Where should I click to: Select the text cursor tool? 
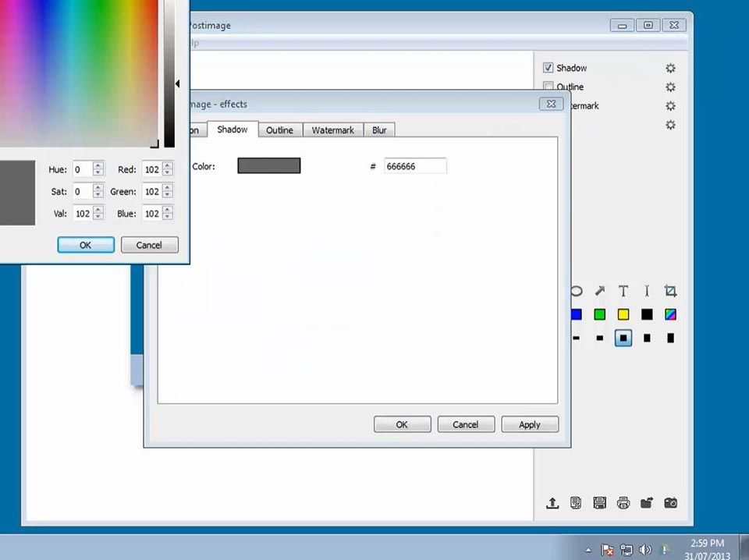647,291
